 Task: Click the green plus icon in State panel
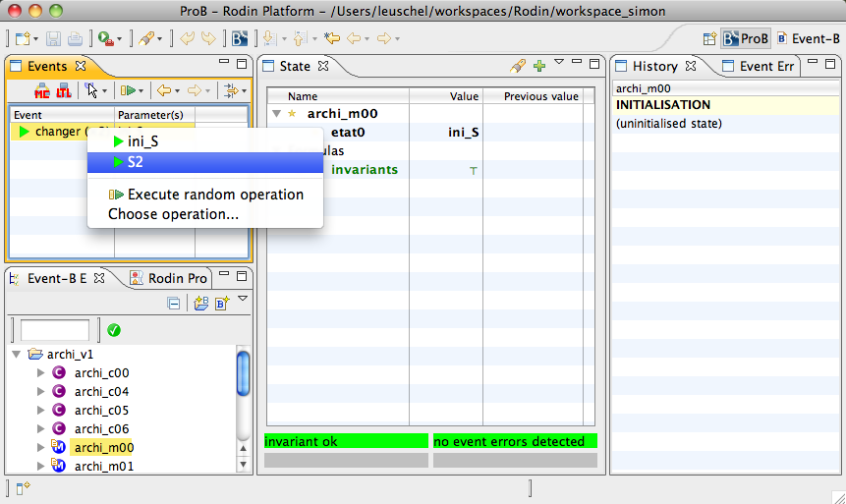[538, 66]
